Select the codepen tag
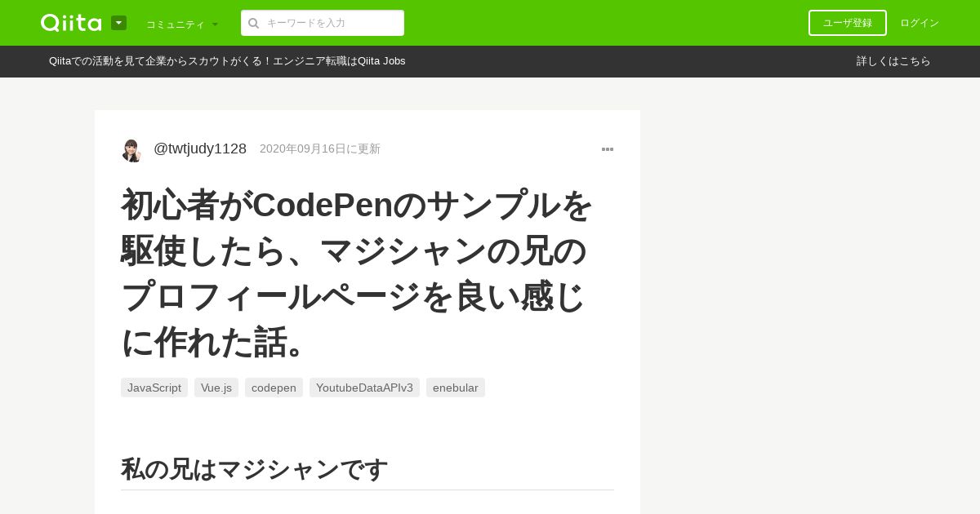 (274, 388)
